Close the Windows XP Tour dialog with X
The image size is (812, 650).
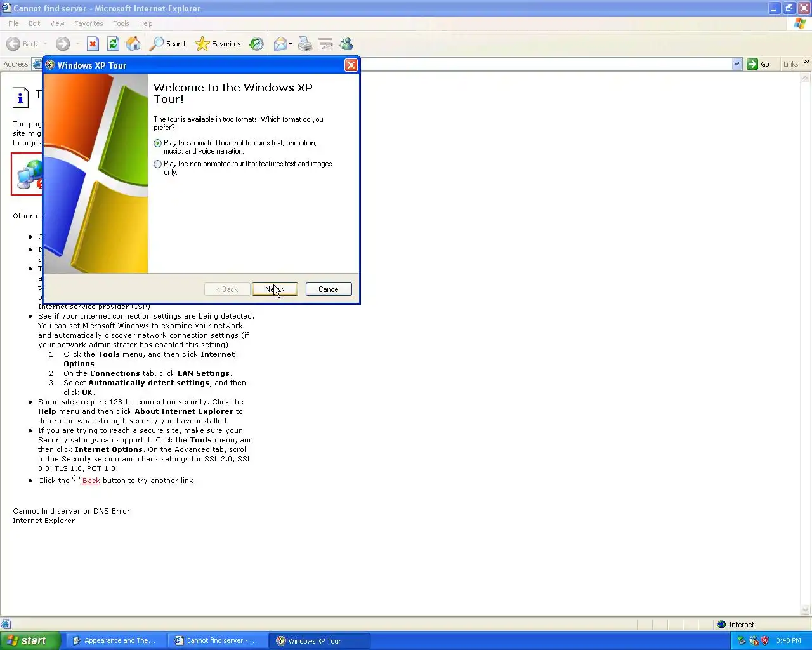point(351,65)
